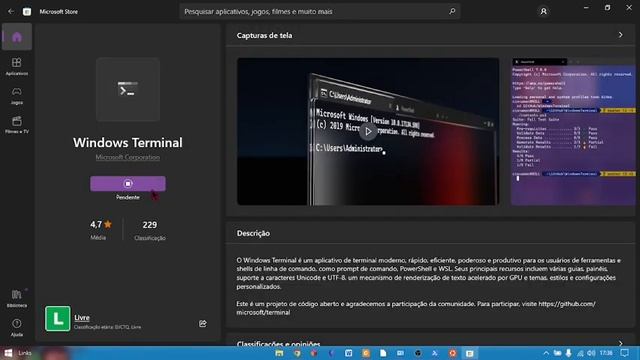
Task: Play the Windows Terminal trailer video
Action: click(x=368, y=131)
